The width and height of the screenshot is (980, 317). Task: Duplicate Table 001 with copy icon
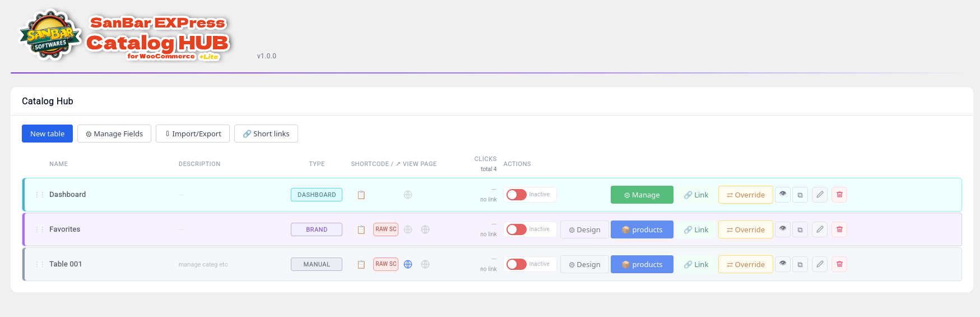[800, 264]
